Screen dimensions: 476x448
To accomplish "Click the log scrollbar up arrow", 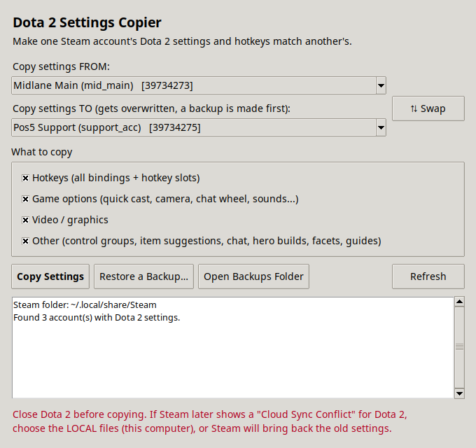I will point(459,302).
